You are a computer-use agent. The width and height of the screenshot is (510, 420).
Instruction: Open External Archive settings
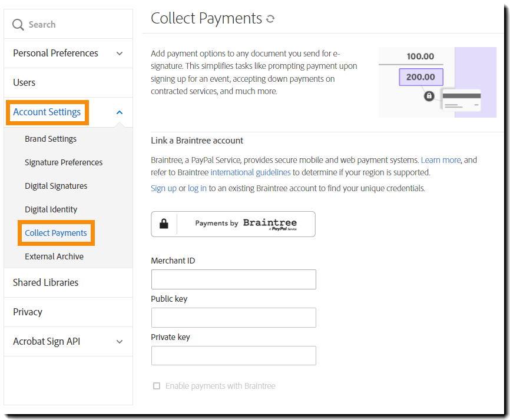point(54,257)
